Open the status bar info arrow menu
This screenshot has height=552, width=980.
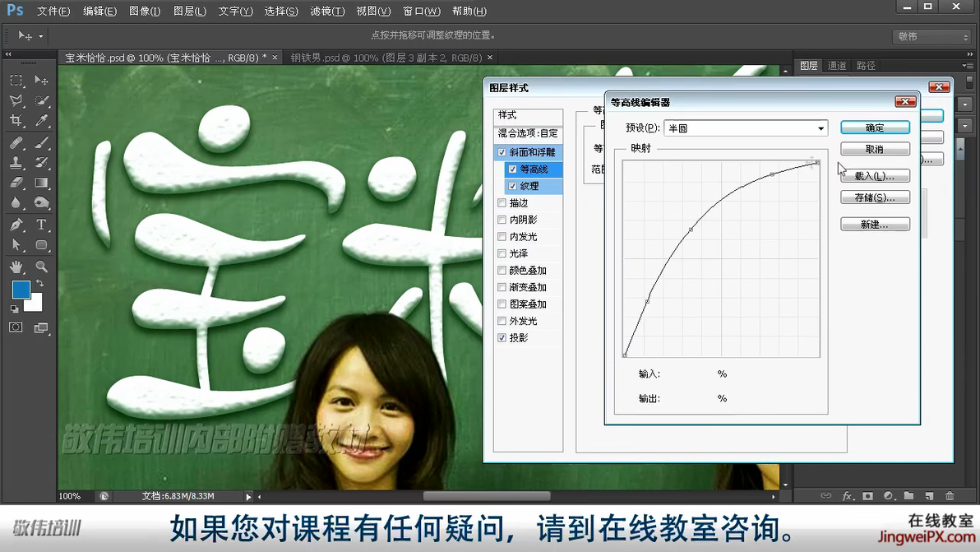[x=248, y=496]
